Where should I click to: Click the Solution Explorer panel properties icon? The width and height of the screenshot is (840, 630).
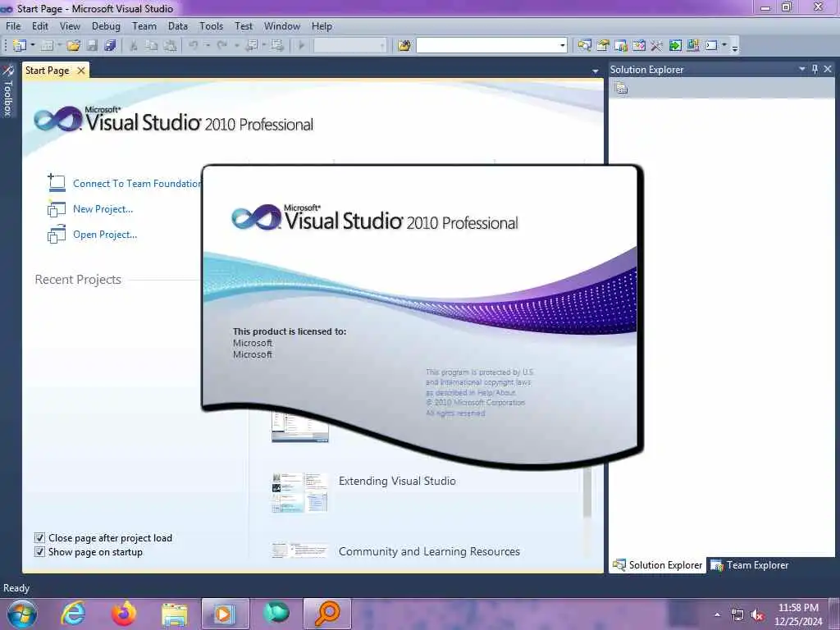(x=622, y=89)
